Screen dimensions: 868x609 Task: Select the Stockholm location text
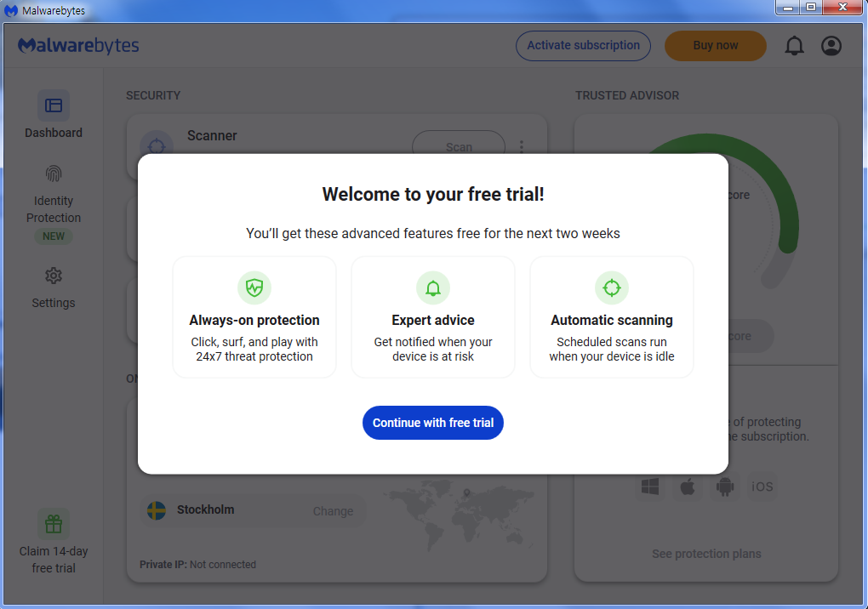tap(205, 509)
